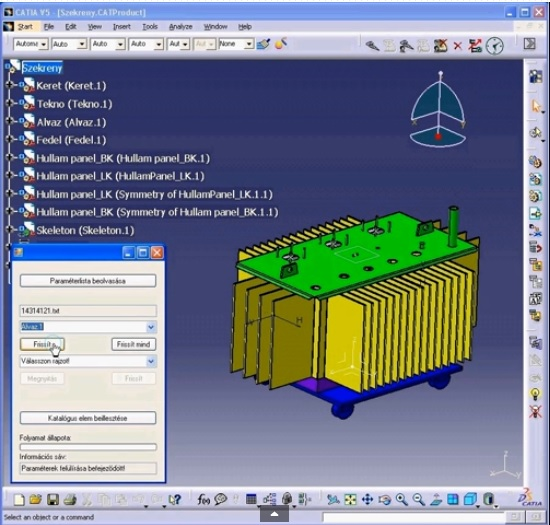Open the Formula f(x) editor
Viewport: 550px width, 525px height.
203,499
